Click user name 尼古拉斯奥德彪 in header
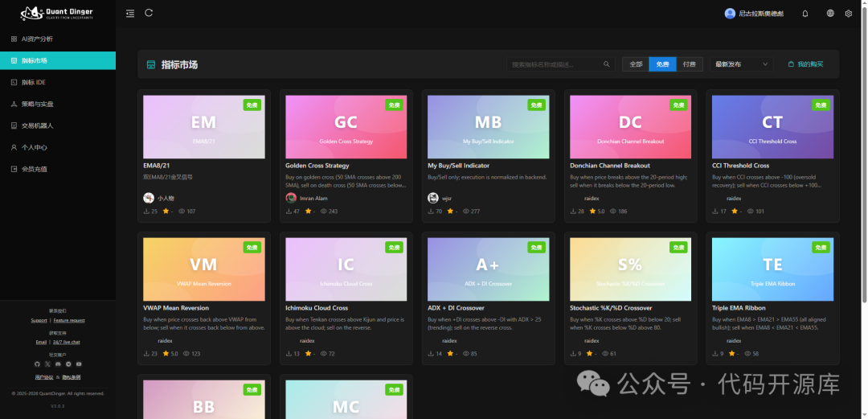This screenshot has height=419, width=868. coord(761,14)
